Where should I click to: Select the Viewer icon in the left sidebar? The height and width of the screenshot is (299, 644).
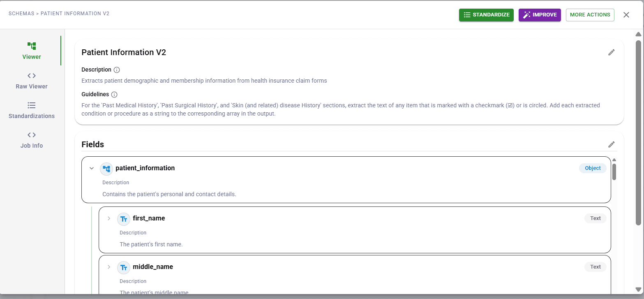[32, 46]
